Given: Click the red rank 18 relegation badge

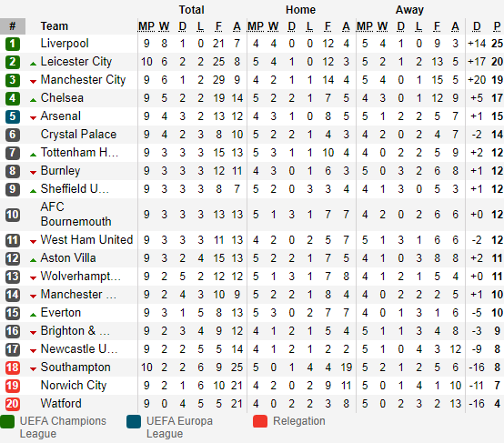Looking at the screenshot, I should coord(13,367).
